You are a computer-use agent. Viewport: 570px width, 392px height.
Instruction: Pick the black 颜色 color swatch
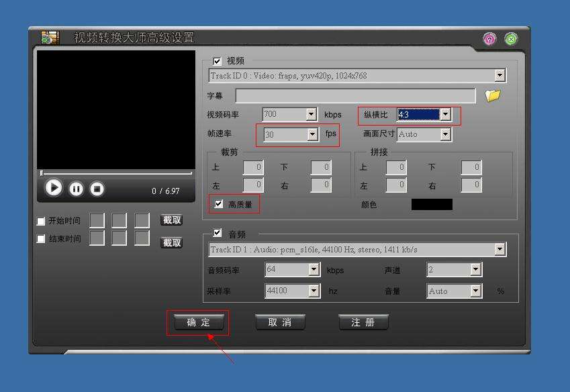(432, 205)
